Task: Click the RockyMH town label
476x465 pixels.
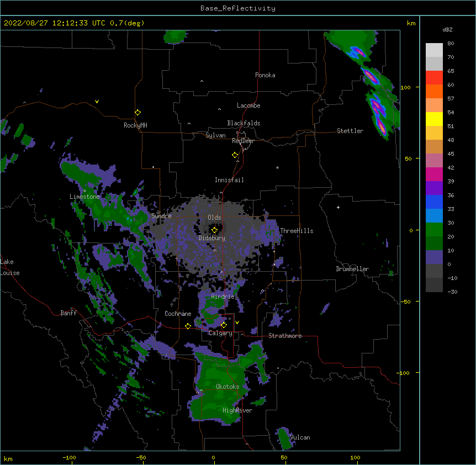Action: coord(135,125)
